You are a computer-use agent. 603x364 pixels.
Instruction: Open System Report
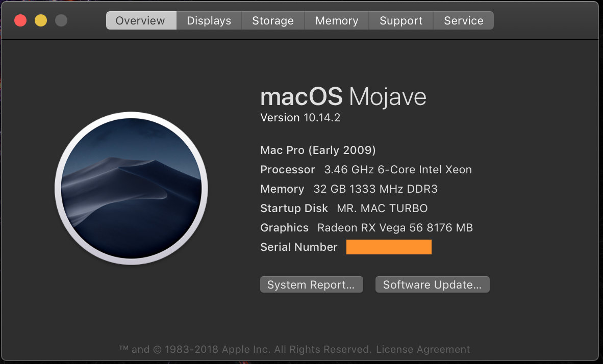[312, 284]
